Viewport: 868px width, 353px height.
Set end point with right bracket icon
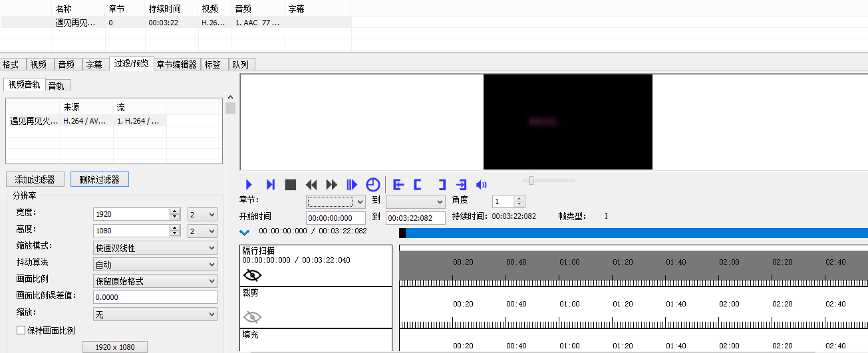(442, 185)
